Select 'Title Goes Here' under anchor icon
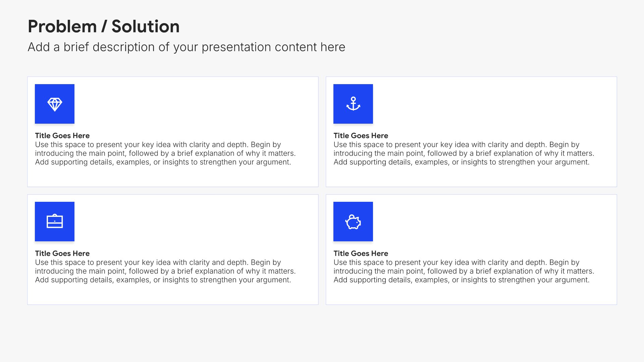 tap(361, 135)
